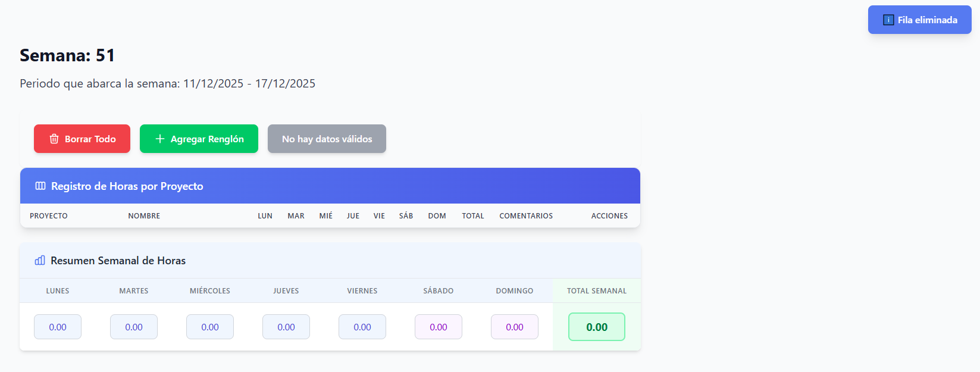Click the trash icon in Borrar Todo
Image resolution: width=980 pixels, height=372 pixels.
[x=54, y=139]
